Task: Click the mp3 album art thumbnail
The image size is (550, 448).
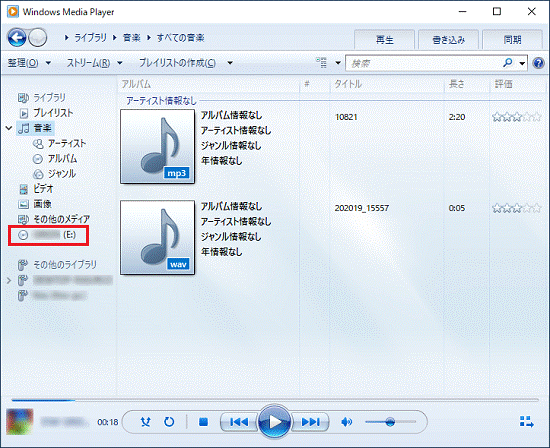Action: tap(157, 146)
